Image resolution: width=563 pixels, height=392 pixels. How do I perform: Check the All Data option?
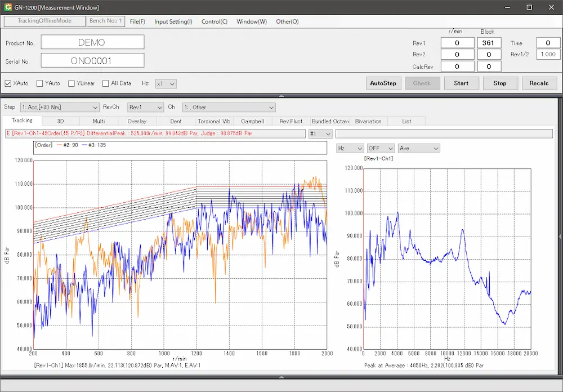(x=106, y=83)
